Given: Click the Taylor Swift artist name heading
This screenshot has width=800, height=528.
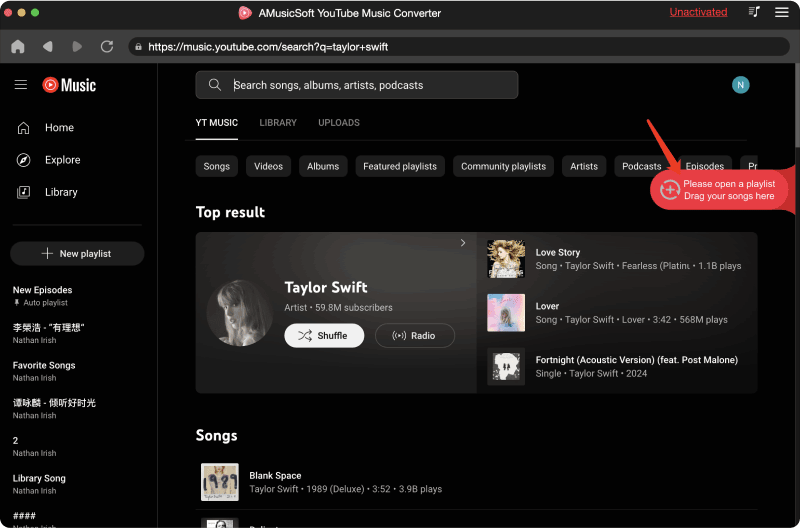Looking at the screenshot, I should pos(326,287).
